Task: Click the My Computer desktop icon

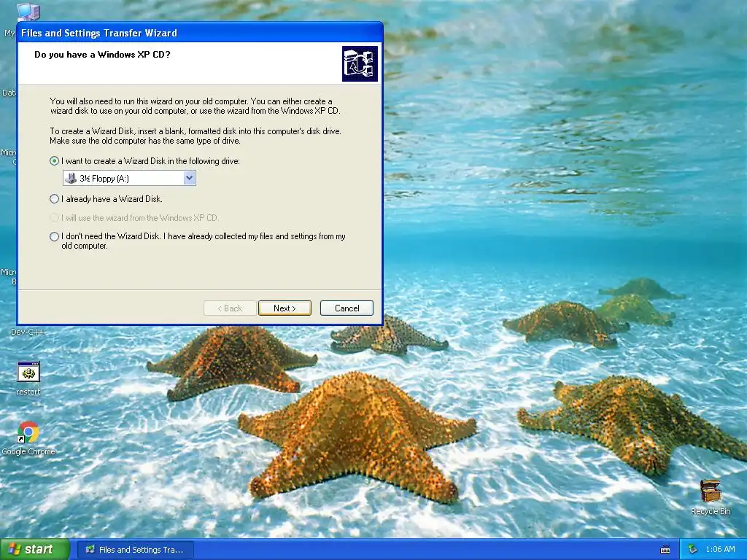Action: pos(28,12)
